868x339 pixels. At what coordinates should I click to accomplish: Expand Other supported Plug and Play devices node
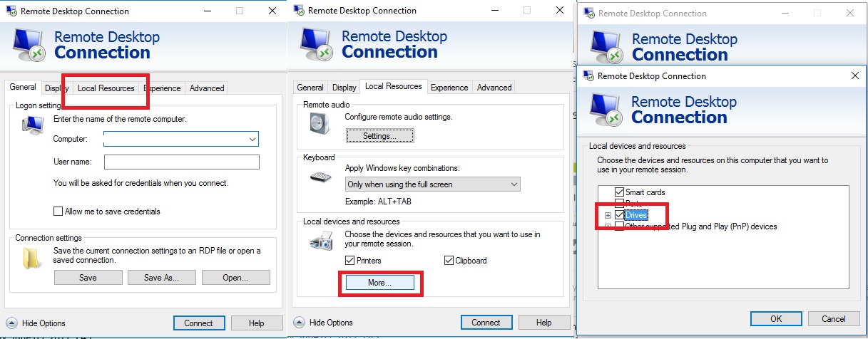pos(608,226)
